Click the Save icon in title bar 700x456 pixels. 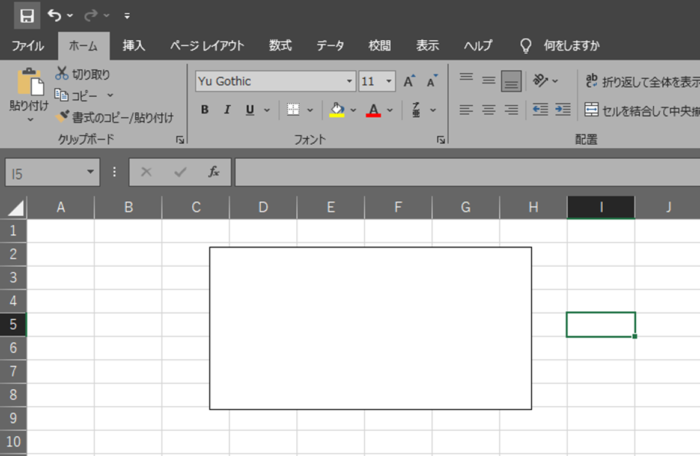(26, 16)
